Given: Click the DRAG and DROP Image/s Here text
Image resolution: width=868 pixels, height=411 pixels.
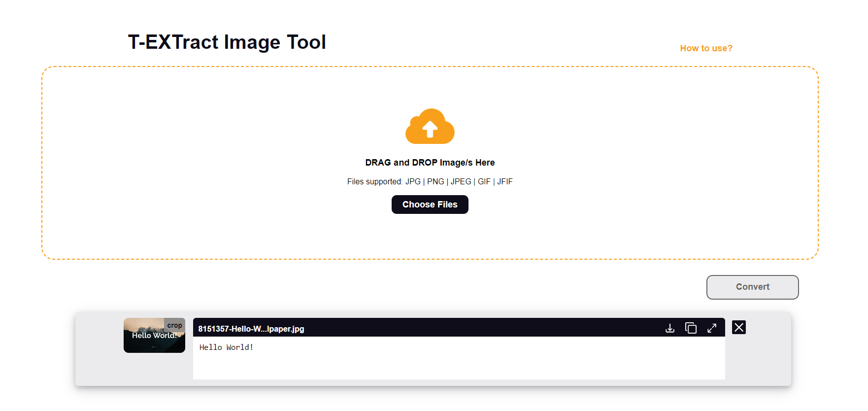Looking at the screenshot, I should pos(430,163).
